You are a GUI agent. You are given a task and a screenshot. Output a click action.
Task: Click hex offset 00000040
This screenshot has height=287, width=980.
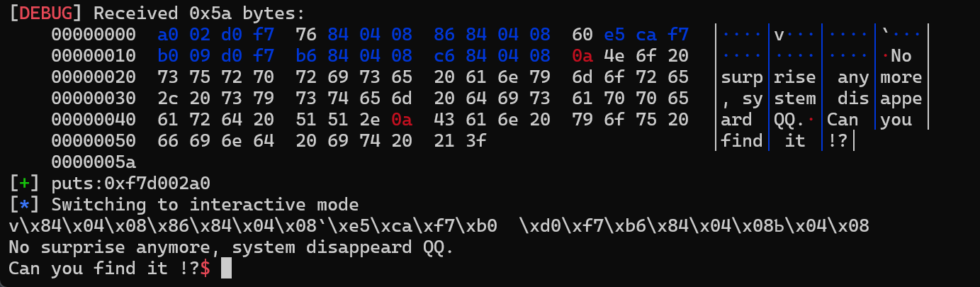click(x=94, y=120)
